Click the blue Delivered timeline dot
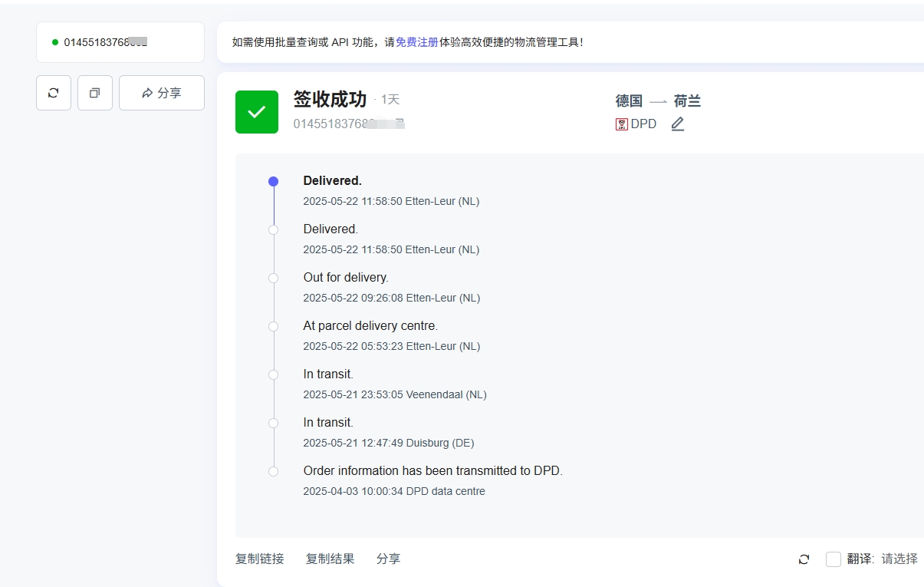This screenshot has height=587, width=924. coord(274,181)
